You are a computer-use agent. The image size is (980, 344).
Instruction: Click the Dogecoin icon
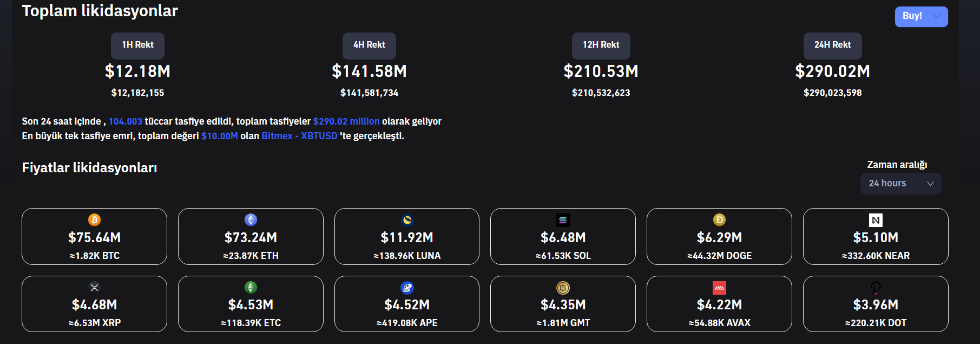click(x=719, y=219)
